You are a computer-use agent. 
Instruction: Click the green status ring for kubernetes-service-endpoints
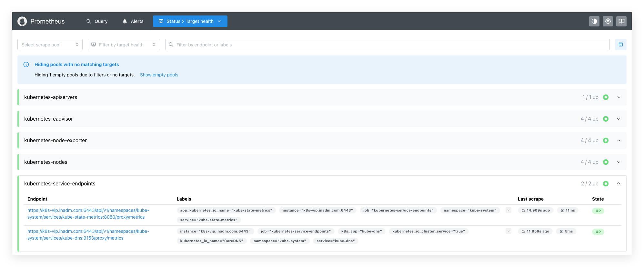click(x=606, y=183)
